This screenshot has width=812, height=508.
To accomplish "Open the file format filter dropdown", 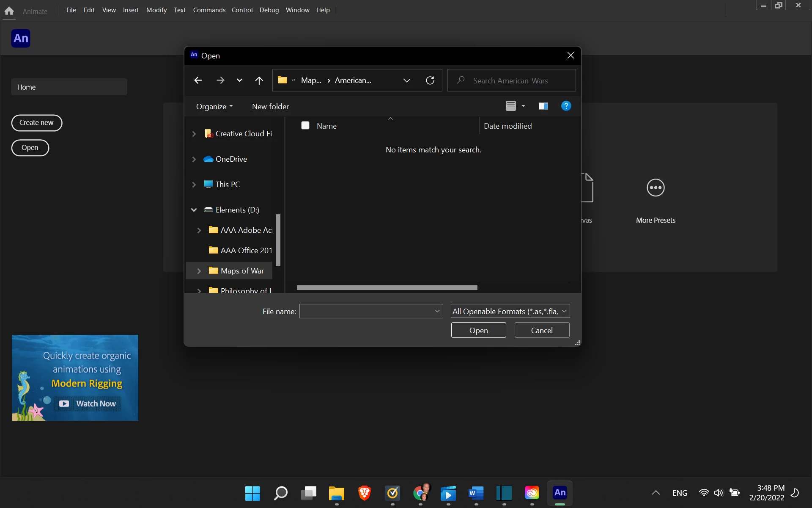I will [x=510, y=311].
